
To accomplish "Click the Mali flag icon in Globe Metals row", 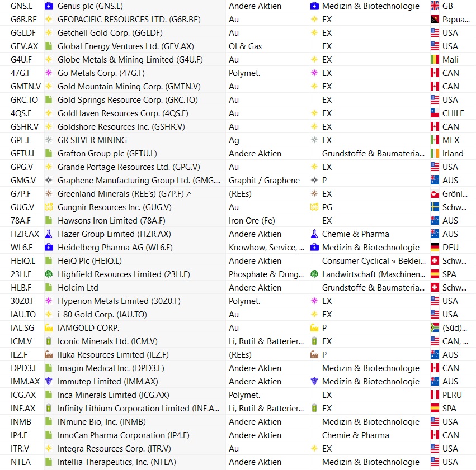I will click(x=435, y=59).
